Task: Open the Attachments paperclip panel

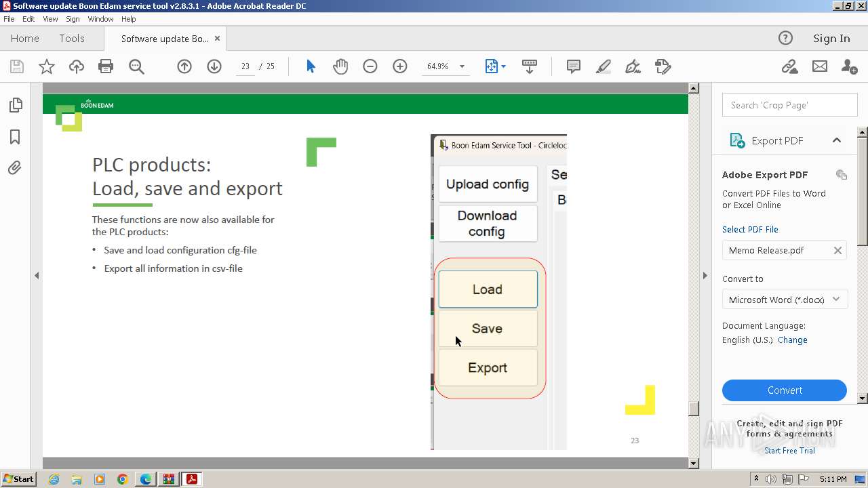Action: pos(15,167)
